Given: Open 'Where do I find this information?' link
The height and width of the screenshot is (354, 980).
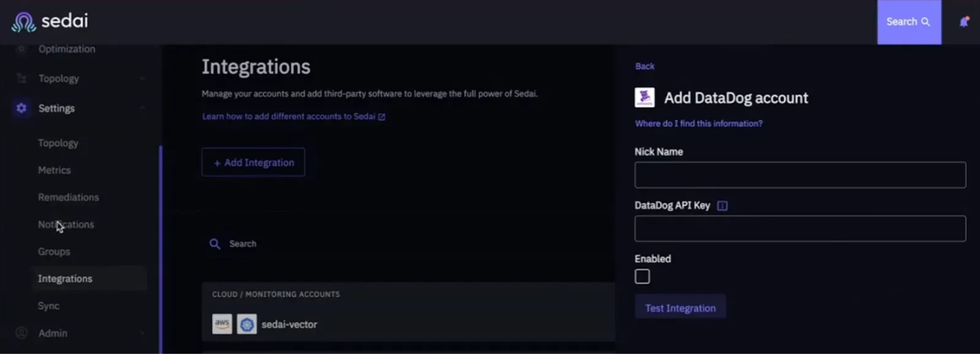Looking at the screenshot, I should 698,124.
